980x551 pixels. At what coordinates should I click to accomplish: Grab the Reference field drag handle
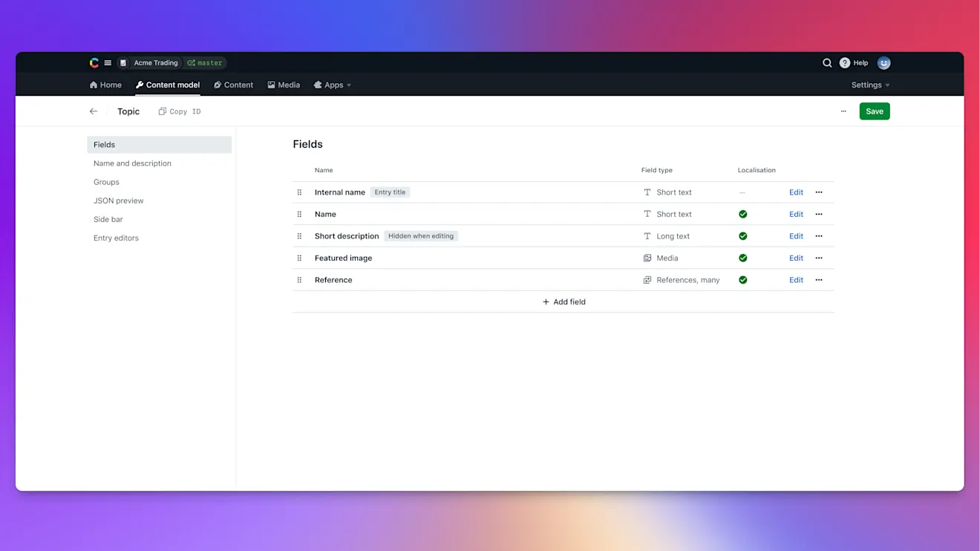coord(299,280)
